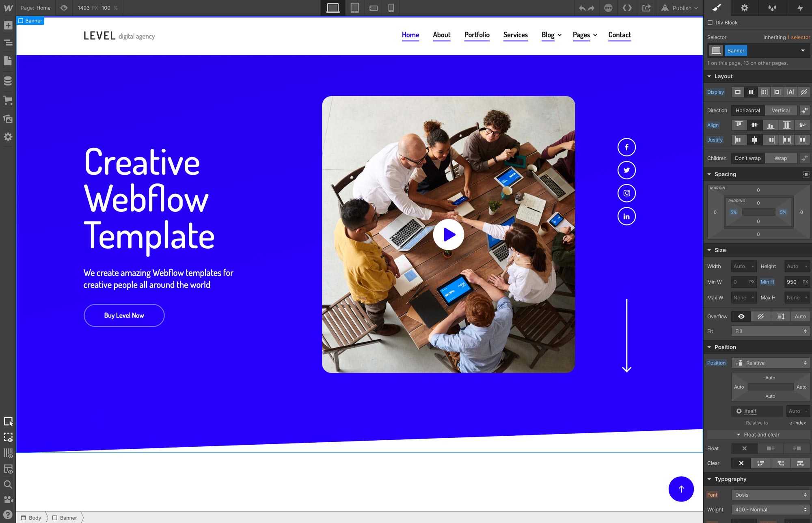The image size is (812, 523).
Task: Click the Portfolio nav link
Action: click(x=477, y=35)
